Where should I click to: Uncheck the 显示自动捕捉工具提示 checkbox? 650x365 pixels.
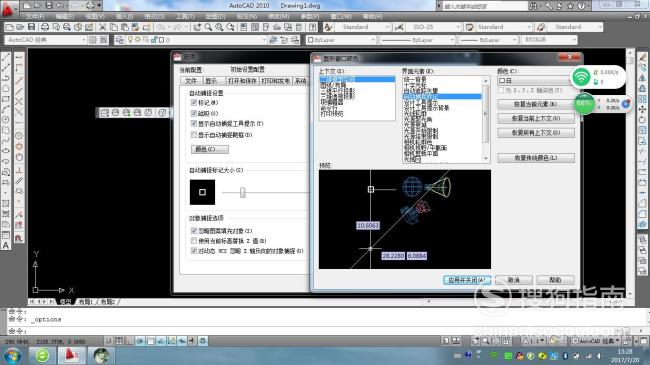194,124
